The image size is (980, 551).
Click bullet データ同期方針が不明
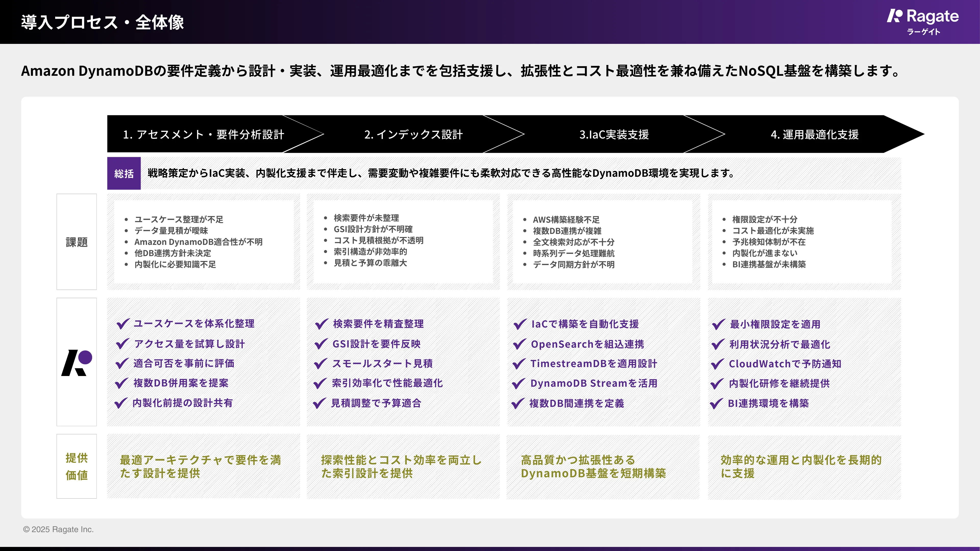coord(574,265)
